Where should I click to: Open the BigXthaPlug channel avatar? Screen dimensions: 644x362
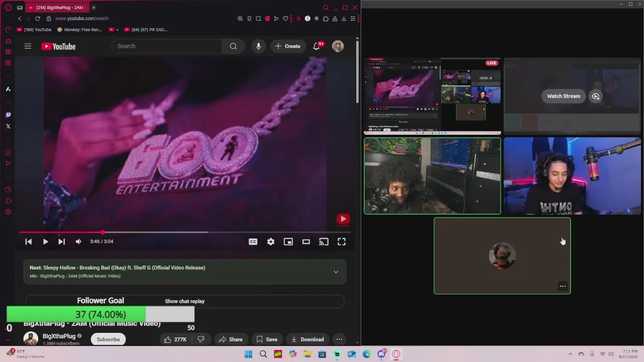(x=31, y=339)
